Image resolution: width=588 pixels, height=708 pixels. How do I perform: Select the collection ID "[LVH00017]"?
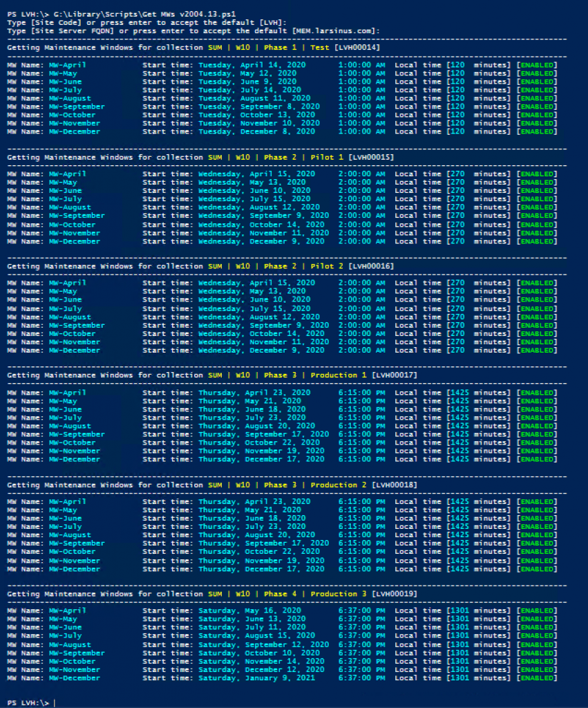(395, 375)
